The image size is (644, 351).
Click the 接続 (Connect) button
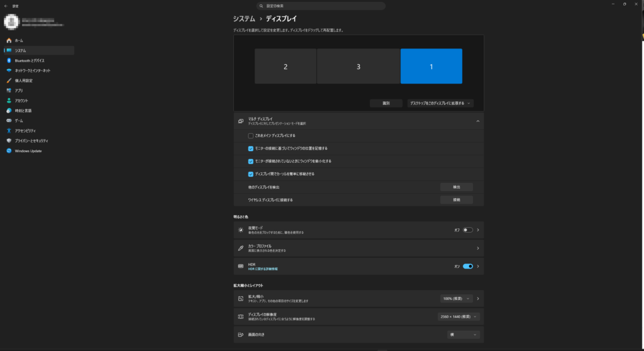coord(457,200)
